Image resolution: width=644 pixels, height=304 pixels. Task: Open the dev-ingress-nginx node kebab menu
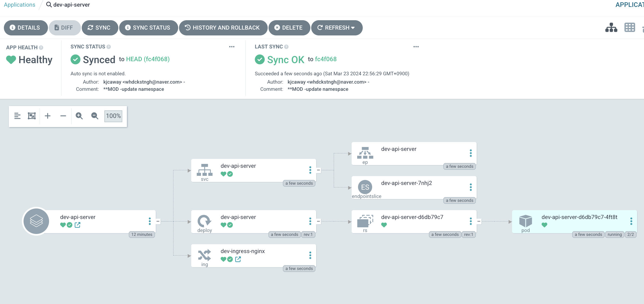tap(310, 255)
